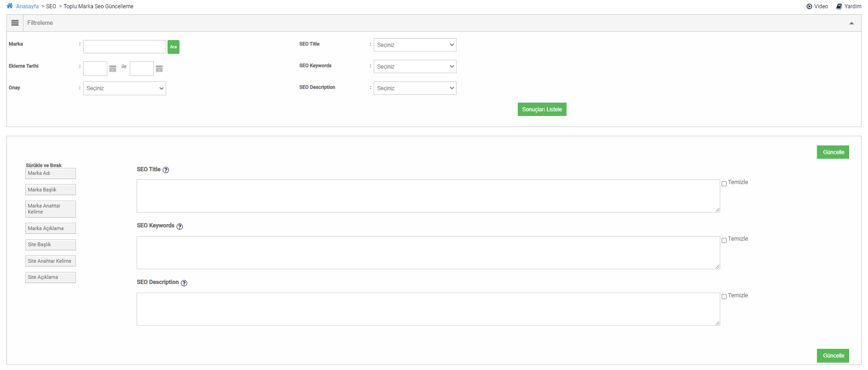Tick Temizle for SEO Description field
This screenshot has width=868, height=370.
pyautogui.click(x=724, y=297)
